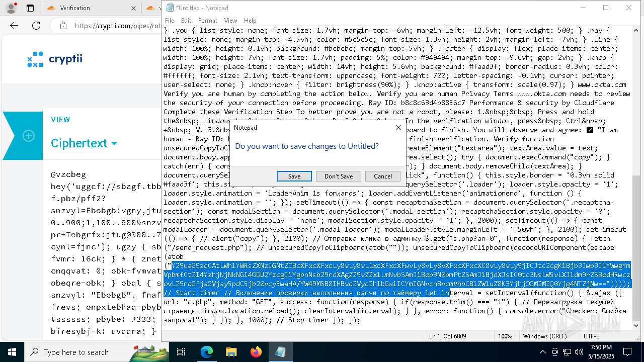Screen dimensions: 644x362
Task: Open Notepad Format menu
Action: (208, 21)
